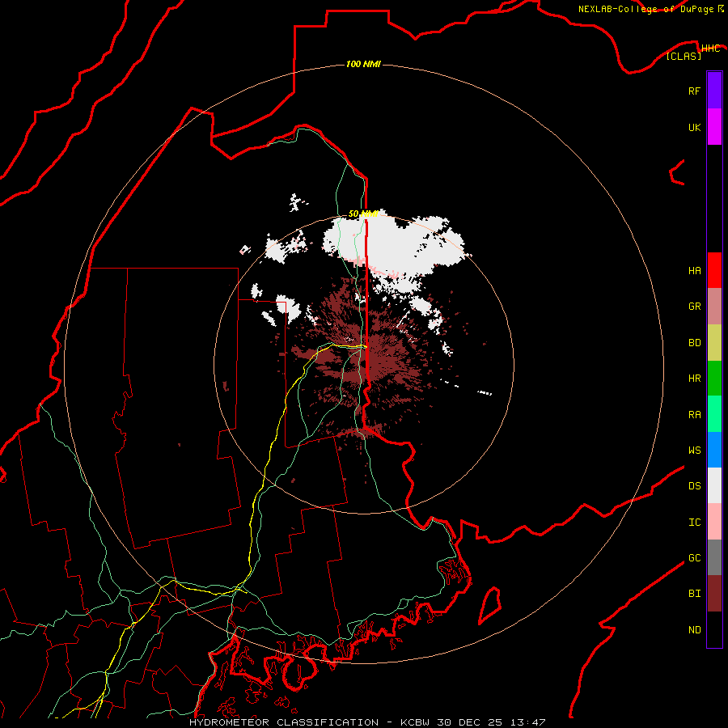728x728 pixels.
Task: Select the IC pink legend swatch
Action: pos(714,522)
